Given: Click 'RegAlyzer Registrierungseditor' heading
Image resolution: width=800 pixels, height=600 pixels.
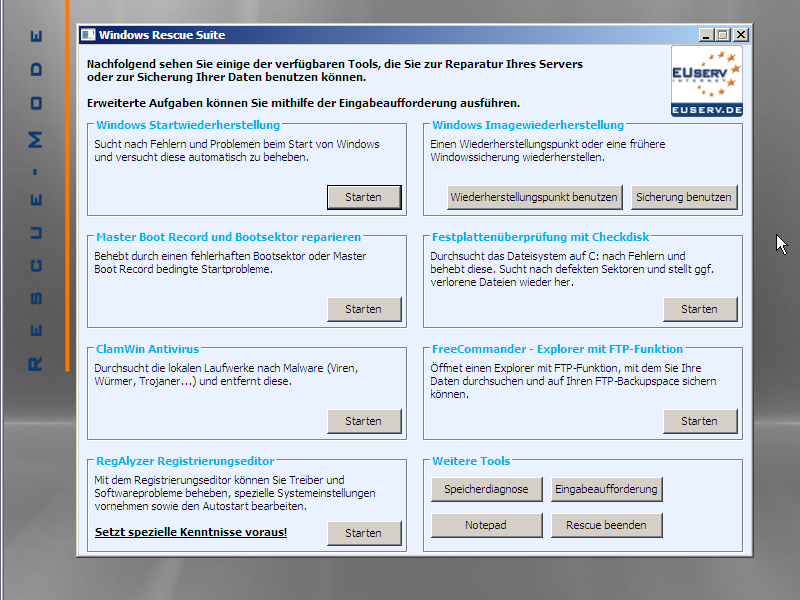Looking at the screenshot, I should 185,461.
